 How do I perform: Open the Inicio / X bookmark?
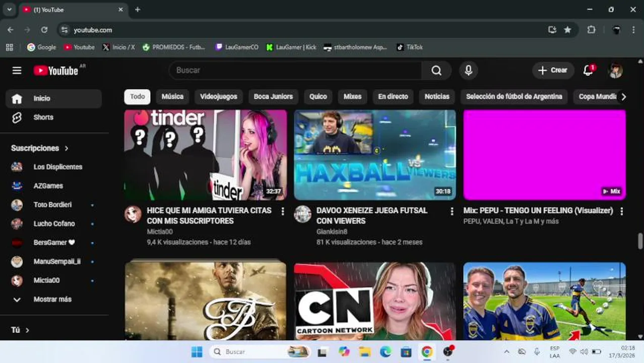pos(119,47)
